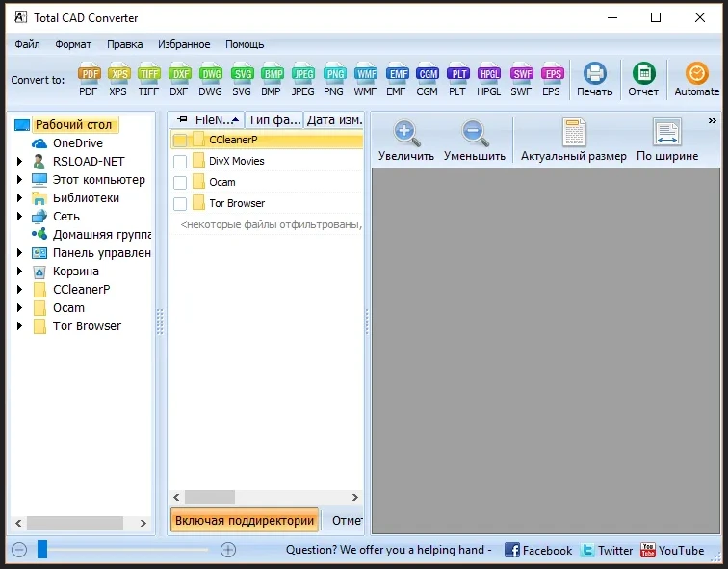Viewport: 728px width, 569px height.
Task: Click the bottom zoom slider handle
Action: point(42,550)
